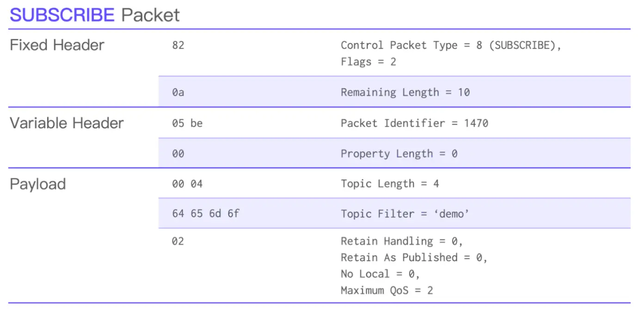Screen dimensions: 644x314
Task: Click the Topic Filter = 'demo' description
Action: pos(405,214)
